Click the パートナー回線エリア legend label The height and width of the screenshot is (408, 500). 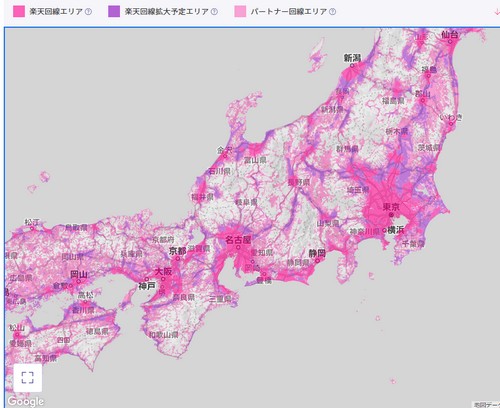(x=289, y=12)
